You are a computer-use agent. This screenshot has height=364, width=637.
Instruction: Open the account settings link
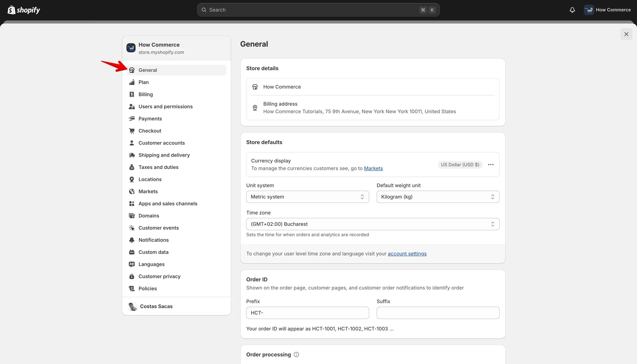coord(407,254)
